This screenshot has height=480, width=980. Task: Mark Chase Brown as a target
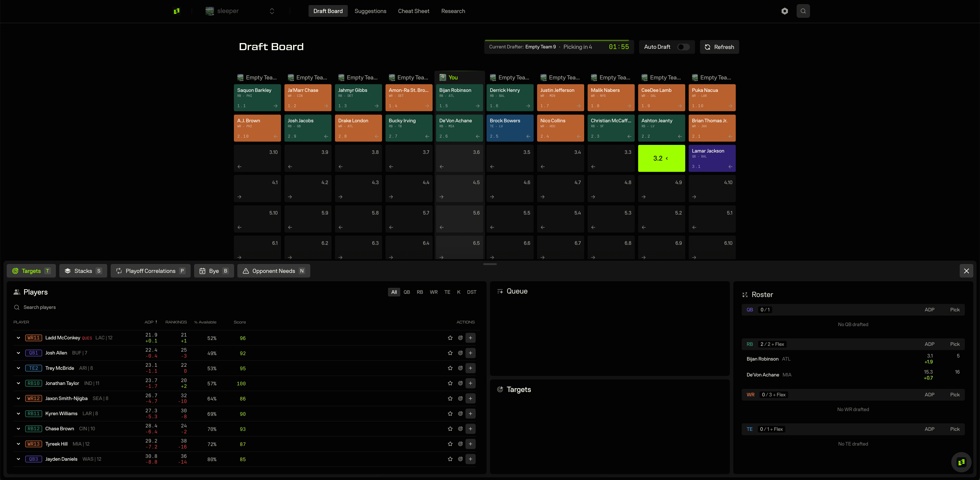pyautogui.click(x=460, y=429)
